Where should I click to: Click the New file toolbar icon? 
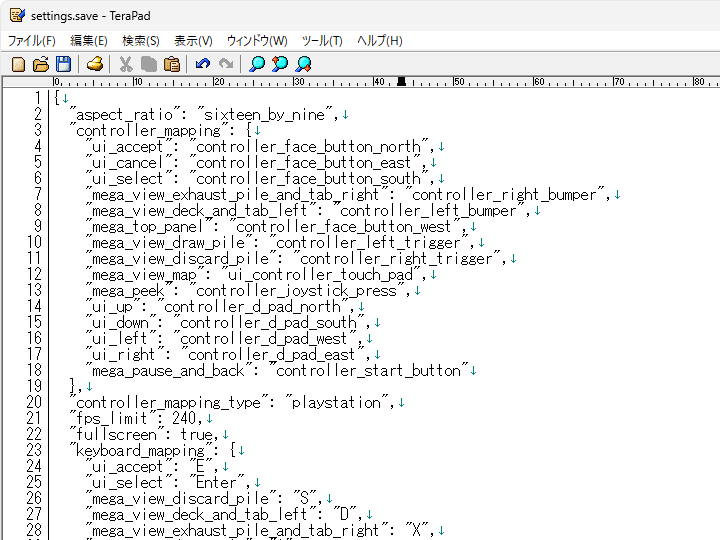[18, 64]
